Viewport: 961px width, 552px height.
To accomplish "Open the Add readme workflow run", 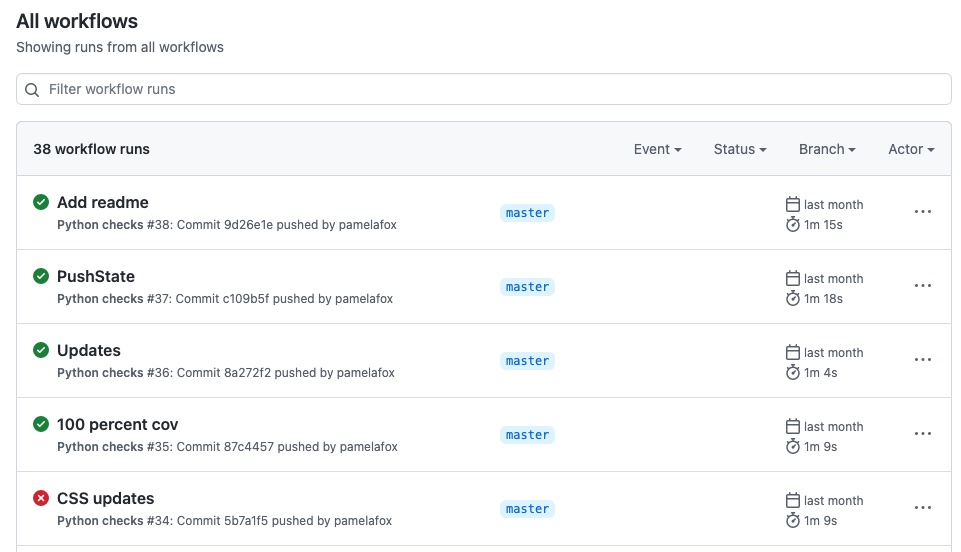I will [x=103, y=202].
